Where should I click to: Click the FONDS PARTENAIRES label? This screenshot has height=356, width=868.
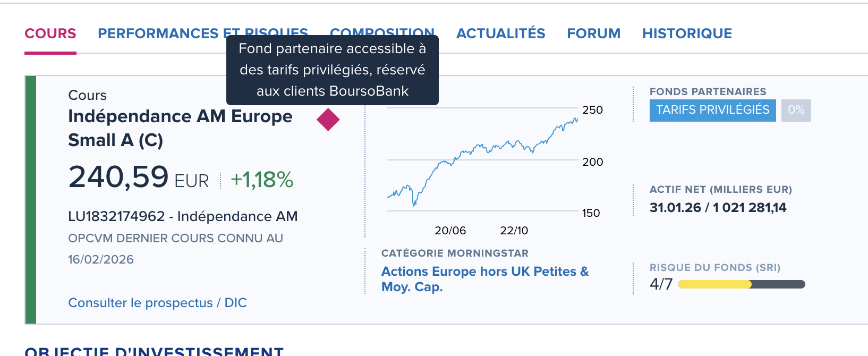708,91
